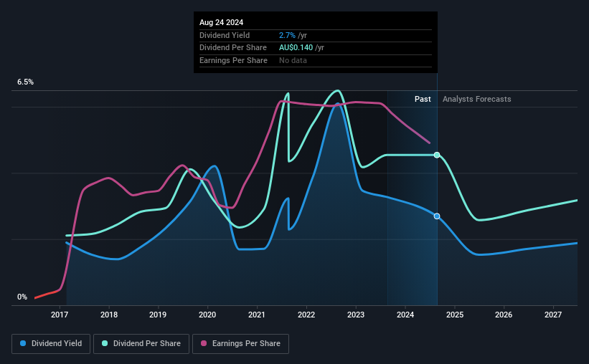Screen dimensions: 589x364
Task: Click the tooltip Earnings Per Share row label
Action: pyautogui.click(x=233, y=60)
